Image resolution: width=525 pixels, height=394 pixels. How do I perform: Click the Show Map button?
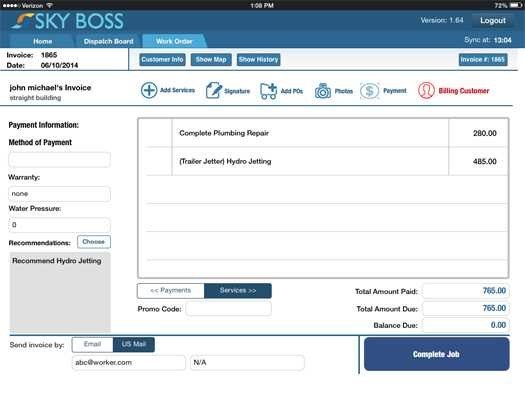pyautogui.click(x=211, y=60)
